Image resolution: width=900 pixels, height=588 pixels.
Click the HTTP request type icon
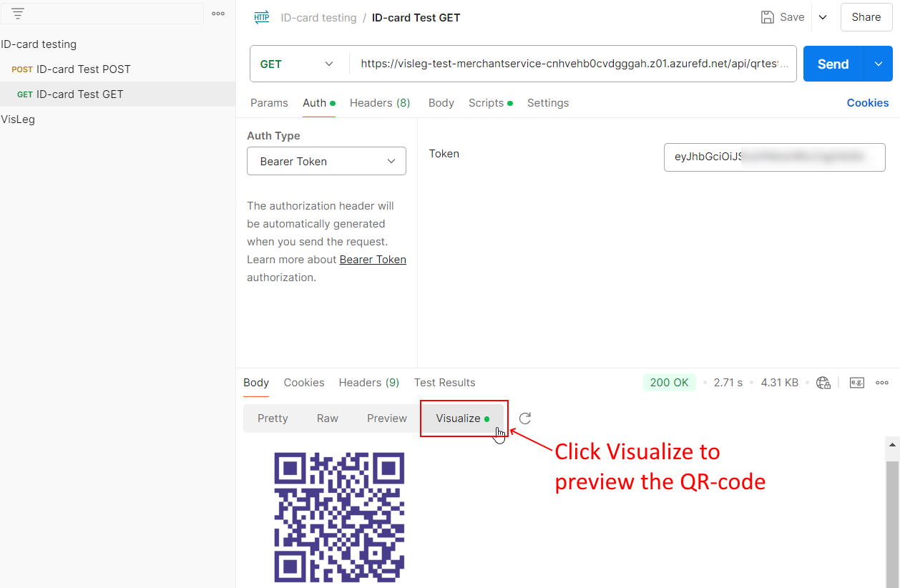(x=262, y=17)
